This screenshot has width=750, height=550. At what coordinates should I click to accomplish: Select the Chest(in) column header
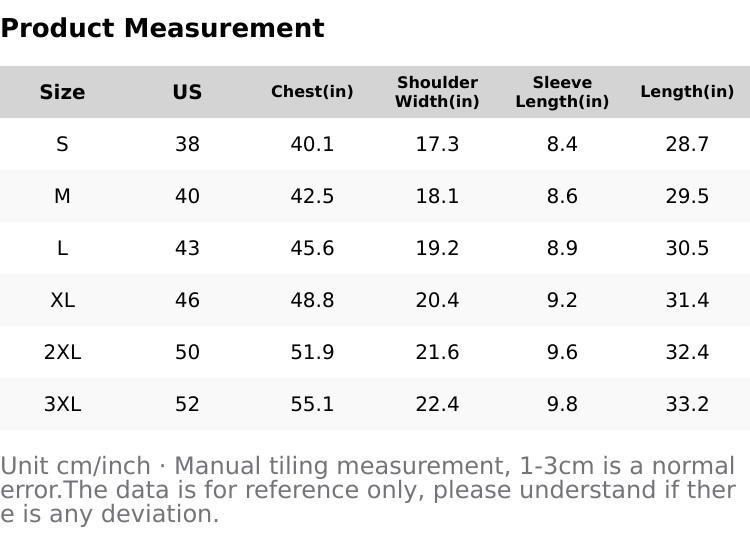coord(312,92)
